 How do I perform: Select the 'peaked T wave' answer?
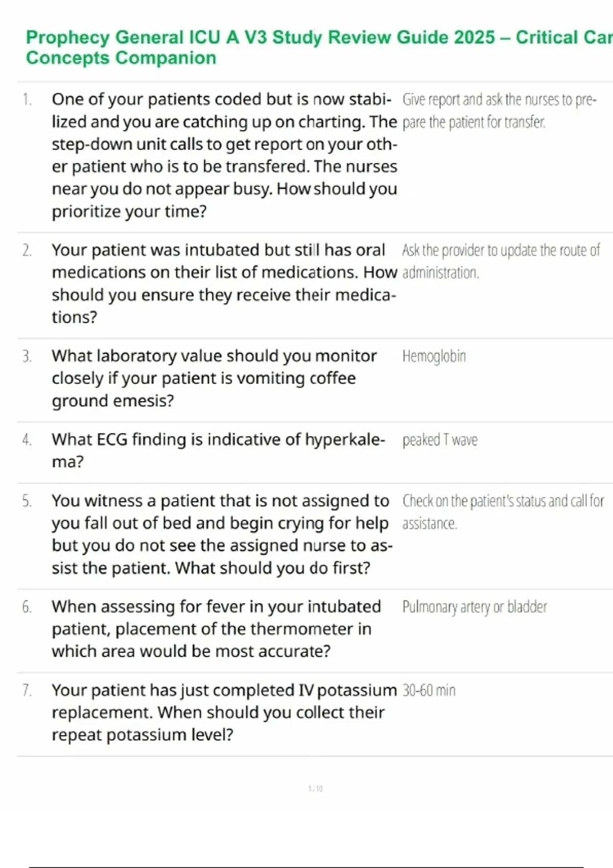[439, 440]
